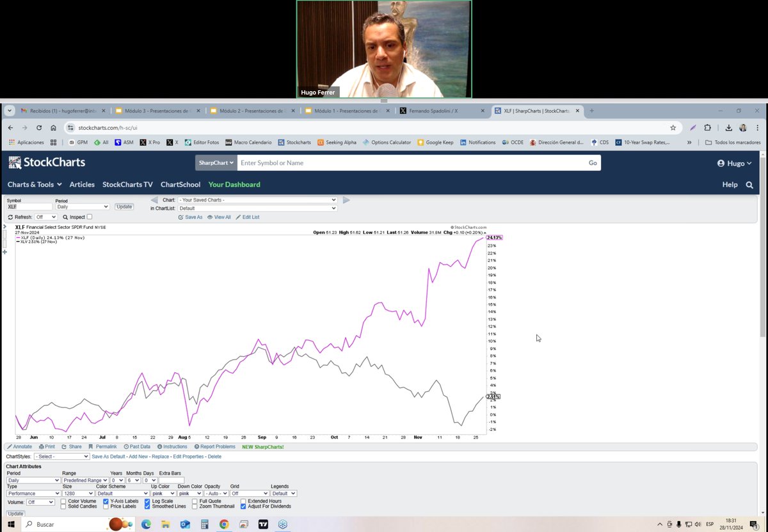
Task: Open Charts & Tools menu
Action: (x=35, y=185)
